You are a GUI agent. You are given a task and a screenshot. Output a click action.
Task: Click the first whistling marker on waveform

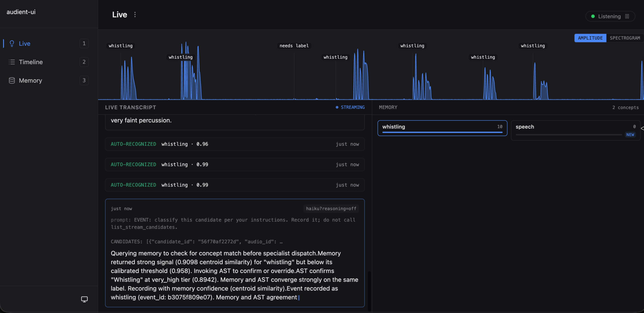(121, 46)
